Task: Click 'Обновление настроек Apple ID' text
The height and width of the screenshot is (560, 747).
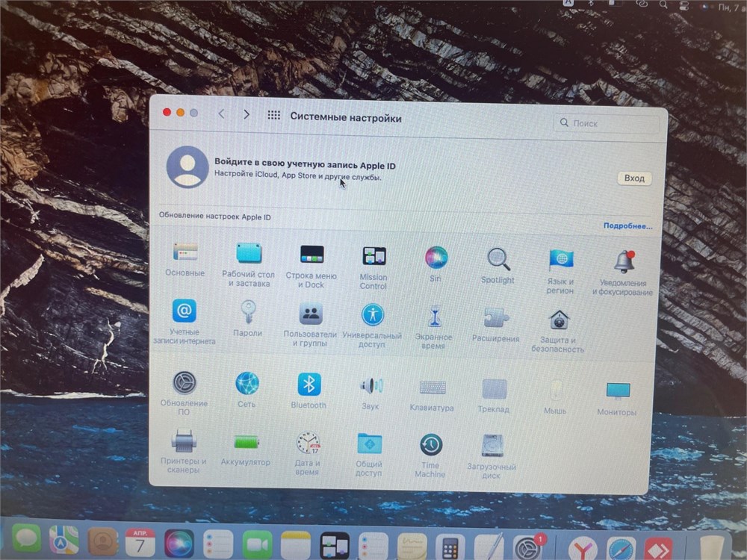Action: click(x=215, y=217)
